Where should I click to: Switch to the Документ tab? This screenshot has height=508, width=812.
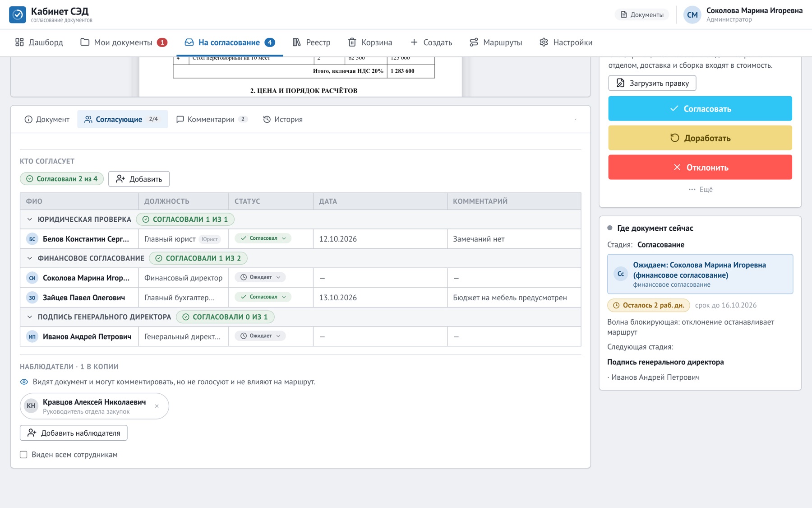pyautogui.click(x=47, y=119)
